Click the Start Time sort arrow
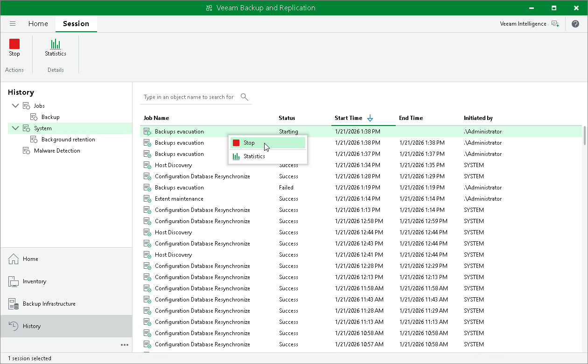This screenshot has width=588, height=364. point(370,118)
